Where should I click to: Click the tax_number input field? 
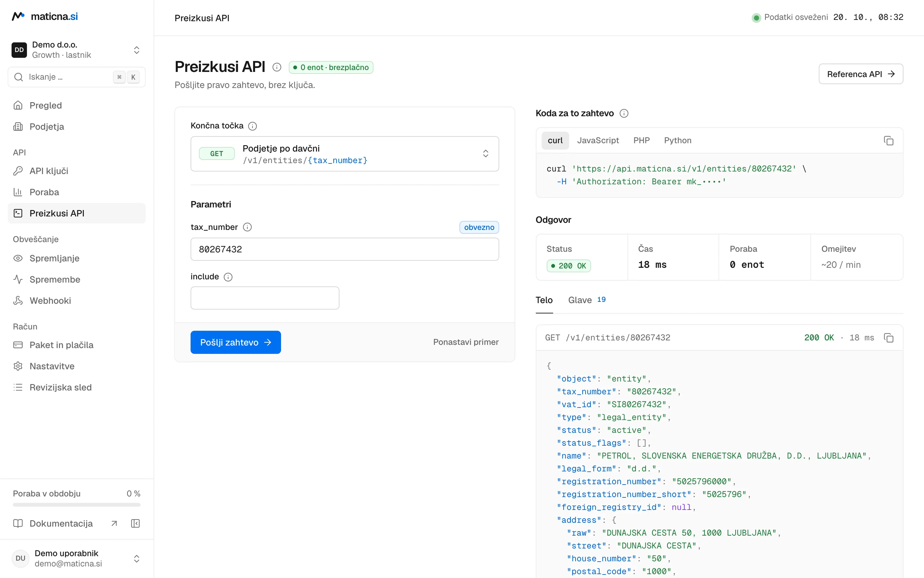point(345,249)
